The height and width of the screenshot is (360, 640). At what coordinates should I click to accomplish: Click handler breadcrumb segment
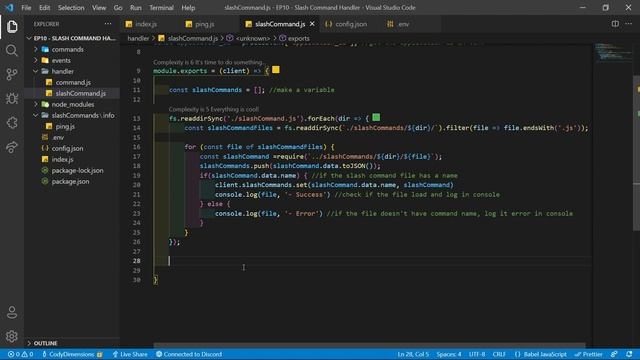[138, 38]
